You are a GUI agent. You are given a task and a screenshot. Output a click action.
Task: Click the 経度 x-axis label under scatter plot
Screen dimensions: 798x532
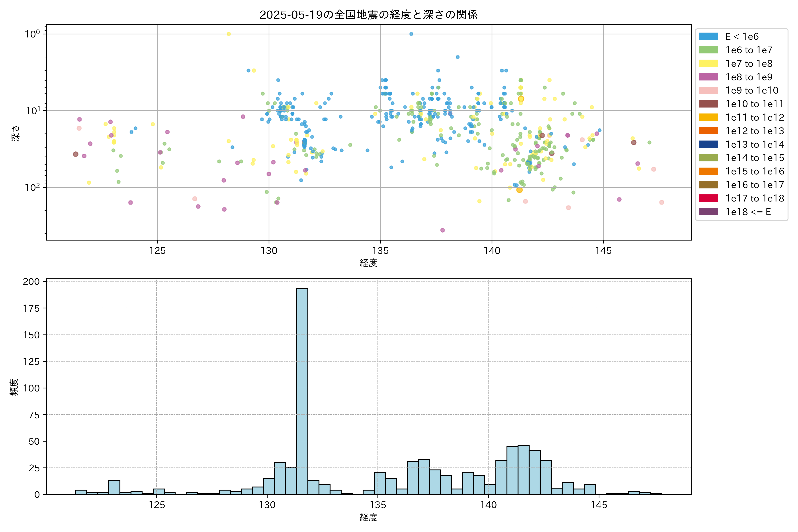pos(368,263)
